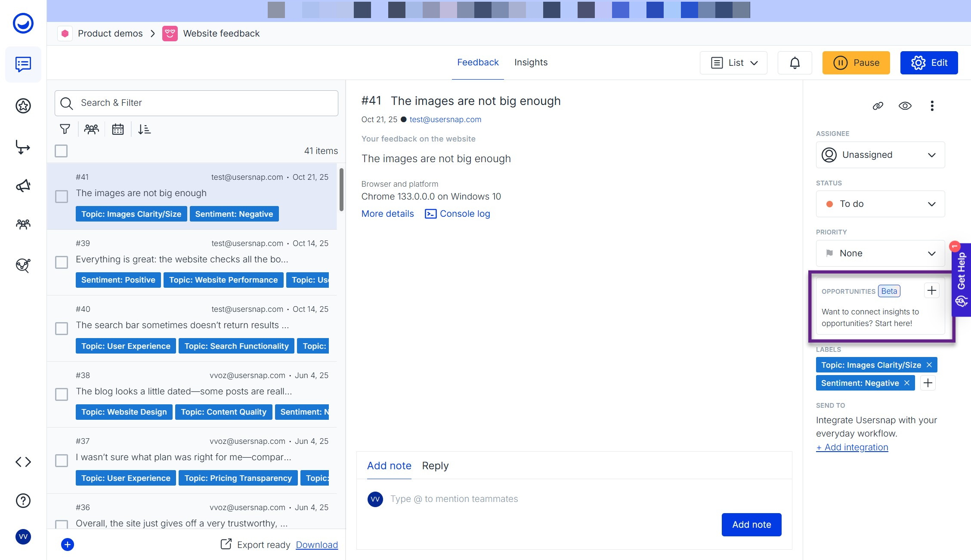Open the To do status dropdown
971x560 pixels.
pyautogui.click(x=880, y=204)
